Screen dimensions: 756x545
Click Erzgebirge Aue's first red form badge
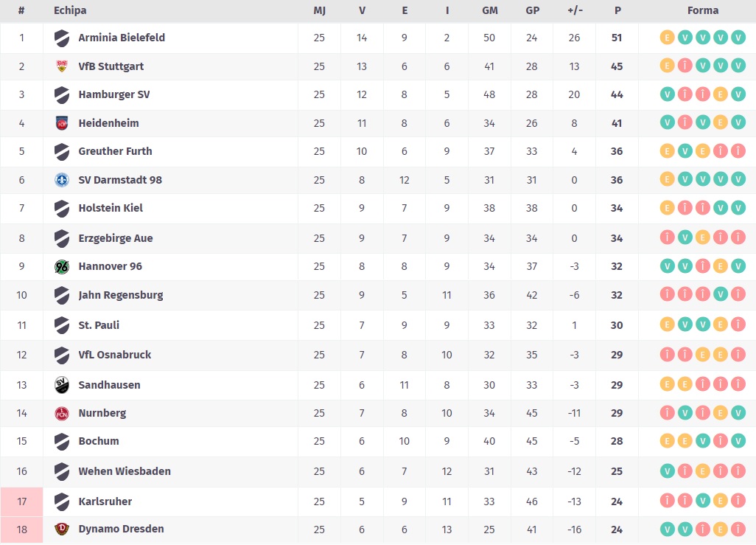coord(668,238)
